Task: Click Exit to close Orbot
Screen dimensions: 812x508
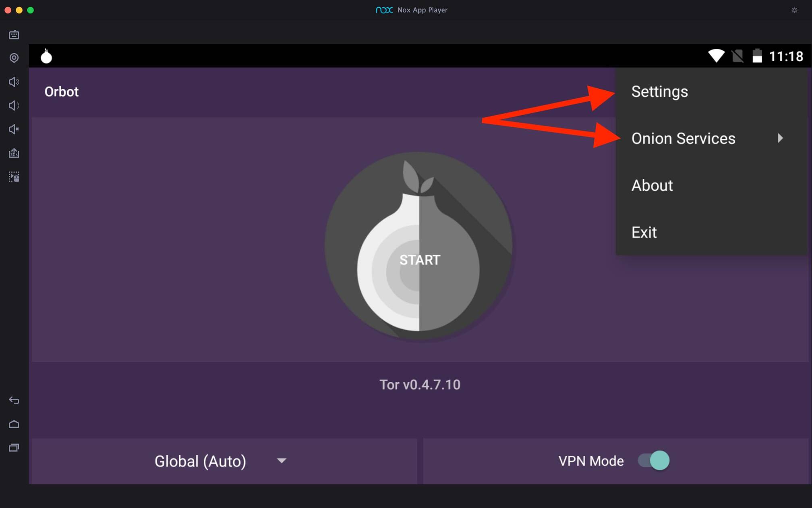Action: [x=644, y=232]
